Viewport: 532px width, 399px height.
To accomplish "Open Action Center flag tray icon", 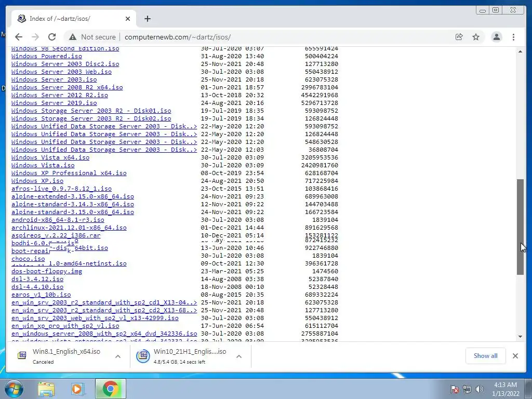I will click(454, 389).
